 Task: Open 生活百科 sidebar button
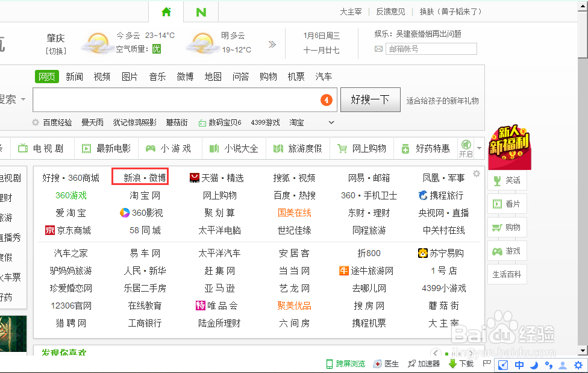507,274
